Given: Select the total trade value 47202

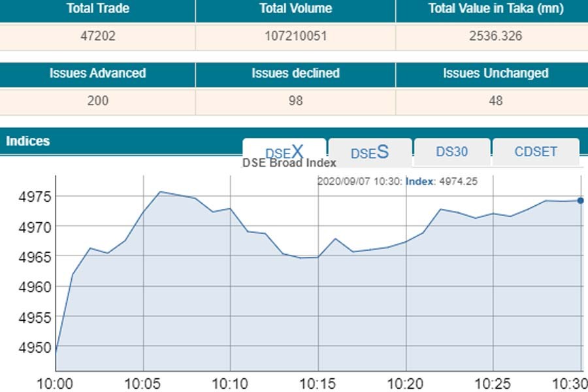Looking at the screenshot, I should pos(98,36).
